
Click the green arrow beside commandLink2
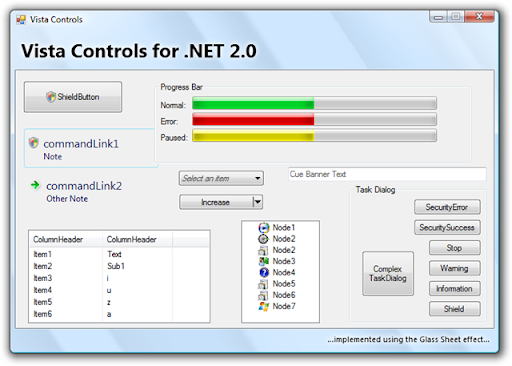[x=35, y=185]
